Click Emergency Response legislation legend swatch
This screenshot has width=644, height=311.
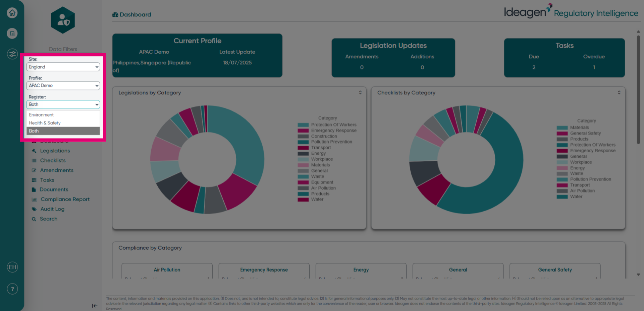(303, 131)
